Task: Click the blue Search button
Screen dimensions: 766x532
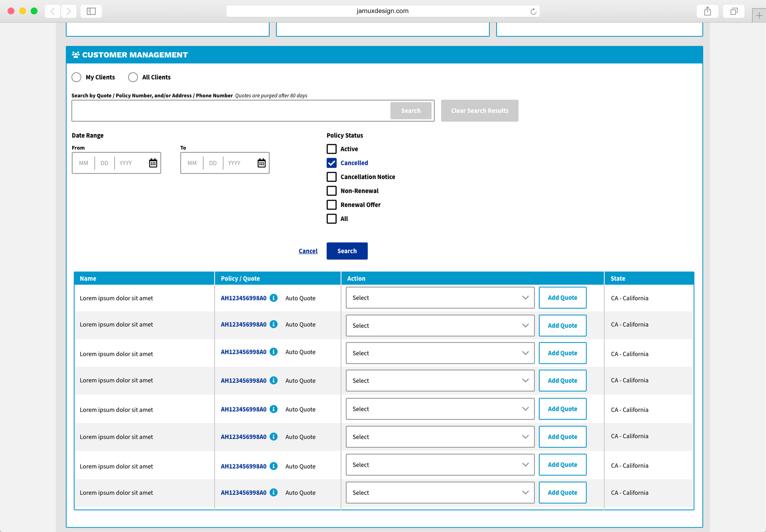Action: [x=347, y=251]
